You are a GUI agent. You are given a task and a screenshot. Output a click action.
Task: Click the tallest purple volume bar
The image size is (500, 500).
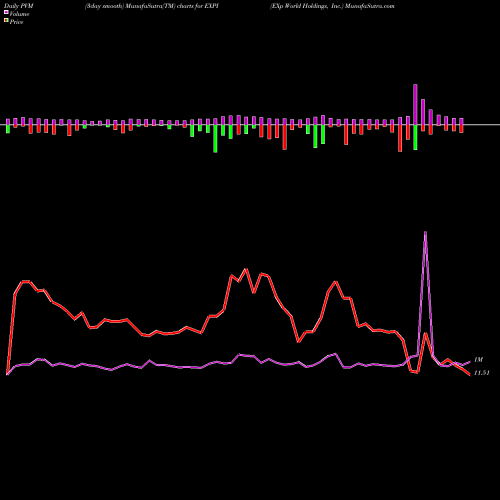415,105
